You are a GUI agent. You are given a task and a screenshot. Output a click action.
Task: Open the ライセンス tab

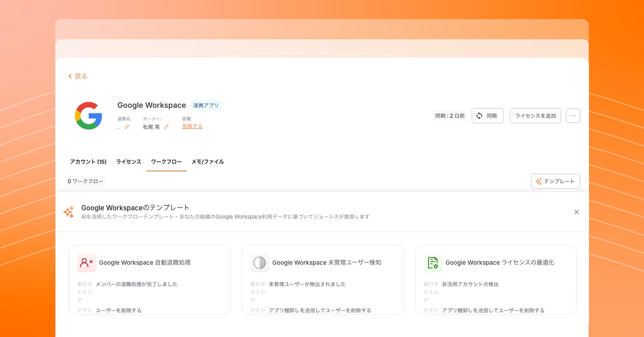pos(128,162)
